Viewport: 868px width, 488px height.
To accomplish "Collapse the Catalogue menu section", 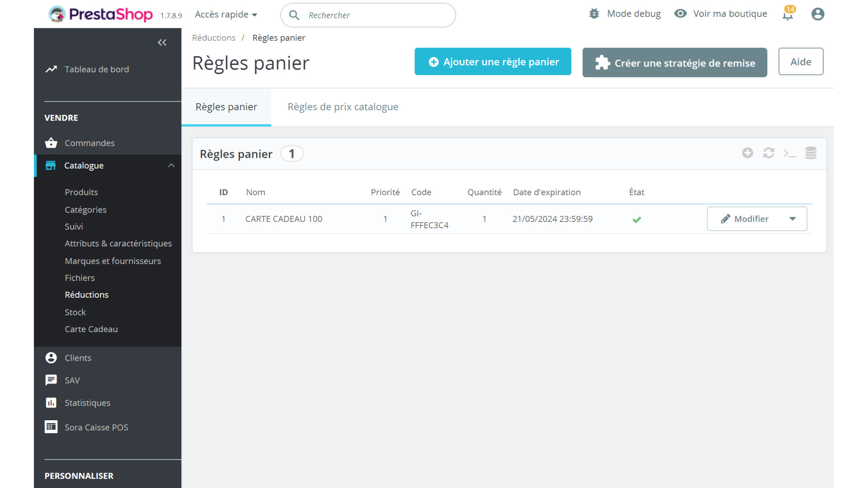I will (171, 165).
